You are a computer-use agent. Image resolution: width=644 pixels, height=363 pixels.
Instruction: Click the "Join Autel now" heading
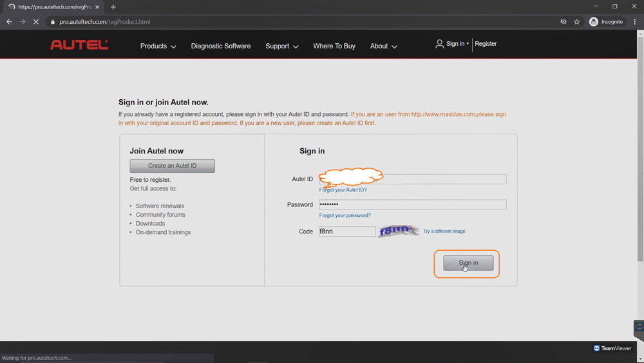(x=156, y=151)
